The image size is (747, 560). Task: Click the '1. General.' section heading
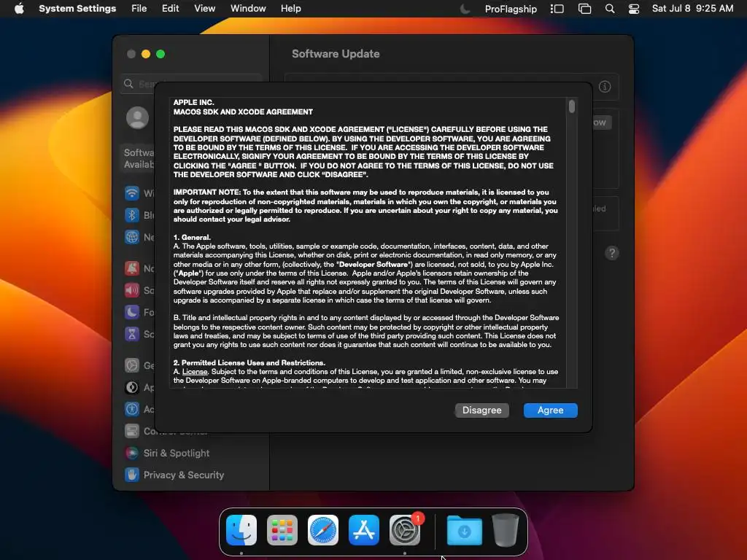pos(192,237)
